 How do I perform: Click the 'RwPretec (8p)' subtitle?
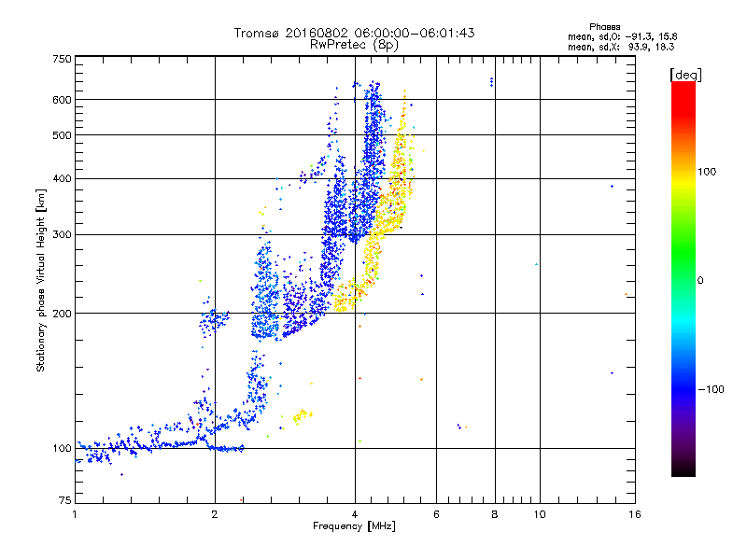coord(354,45)
